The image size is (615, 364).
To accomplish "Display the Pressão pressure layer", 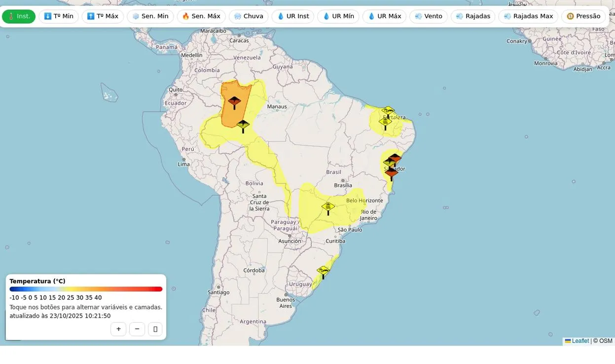I will (x=583, y=16).
